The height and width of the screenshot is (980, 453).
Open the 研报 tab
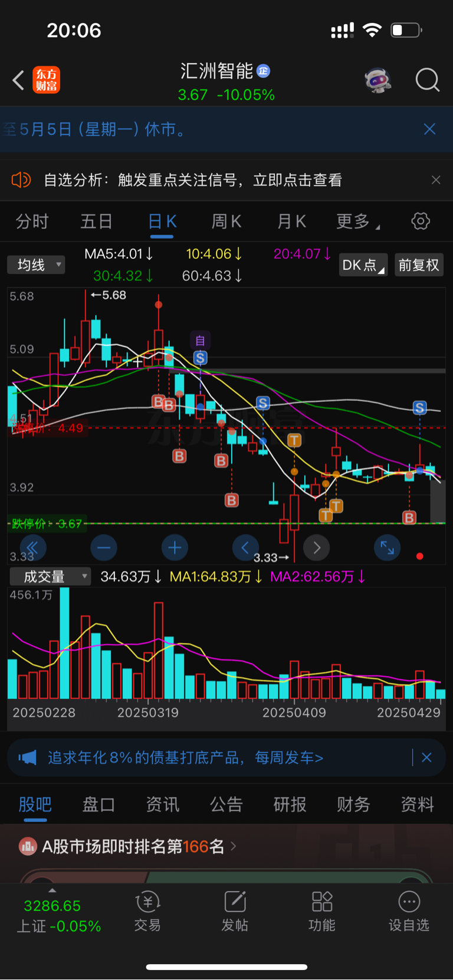click(x=290, y=805)
